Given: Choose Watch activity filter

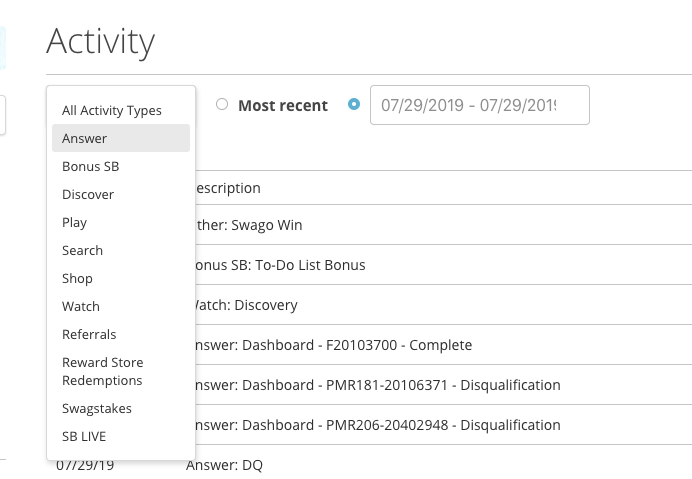Looking at the screenshot, I should [81, 306].
